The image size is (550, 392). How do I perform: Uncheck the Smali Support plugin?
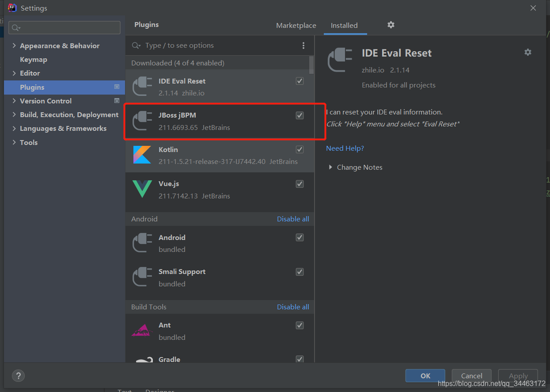300,271
